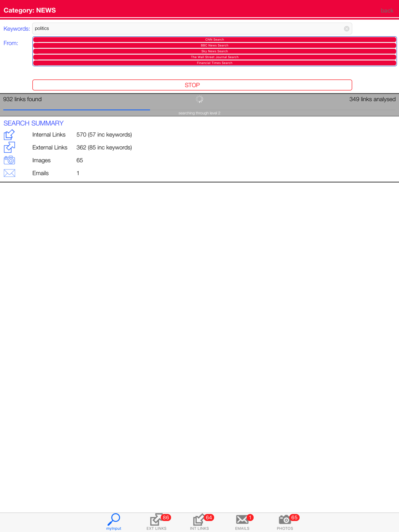The width and height of the screenshot is (399, 532).
Task: Open the EMAILS tab
Action: (x=242, y=522)
